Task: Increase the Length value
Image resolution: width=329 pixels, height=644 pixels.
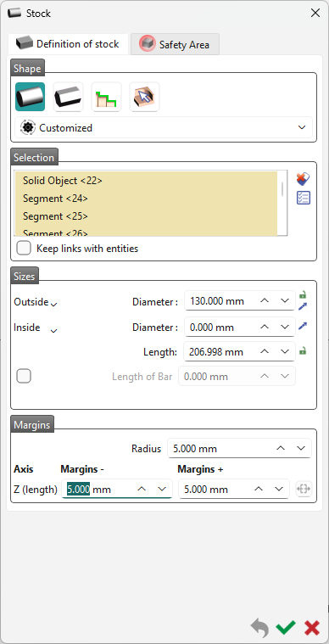Action: pos(265,351)
